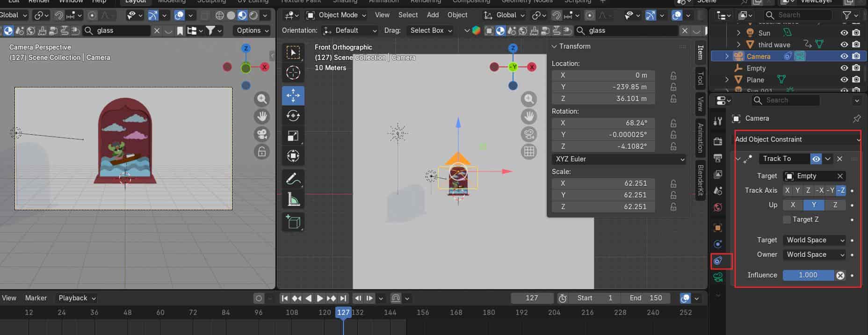Click camera view icon in Camera Perspective viewport
This screenshot has height=335, width=868.
pos(262,134)
